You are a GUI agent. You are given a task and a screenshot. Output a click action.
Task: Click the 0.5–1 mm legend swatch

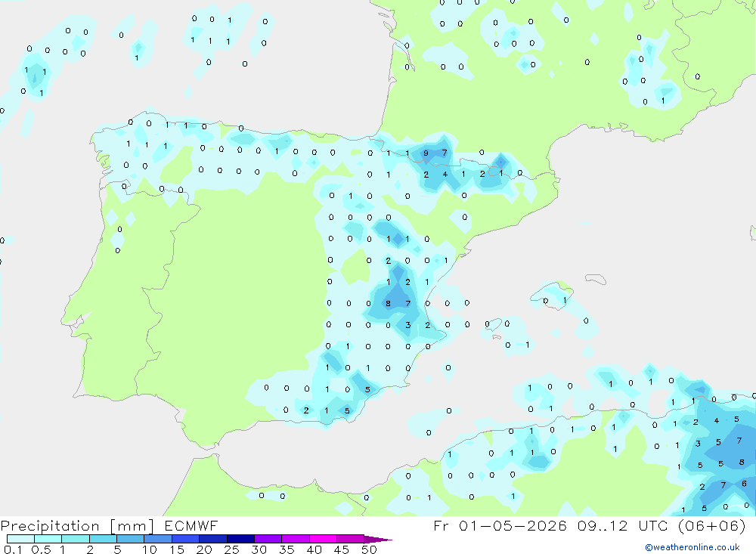[x=48, y=539]
